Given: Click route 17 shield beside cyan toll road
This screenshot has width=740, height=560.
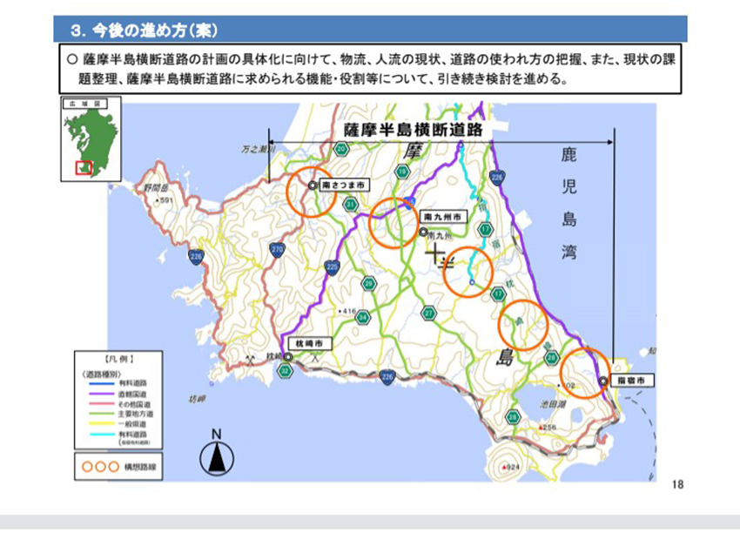Looking at the screenshot, I should tap(485, 230).
